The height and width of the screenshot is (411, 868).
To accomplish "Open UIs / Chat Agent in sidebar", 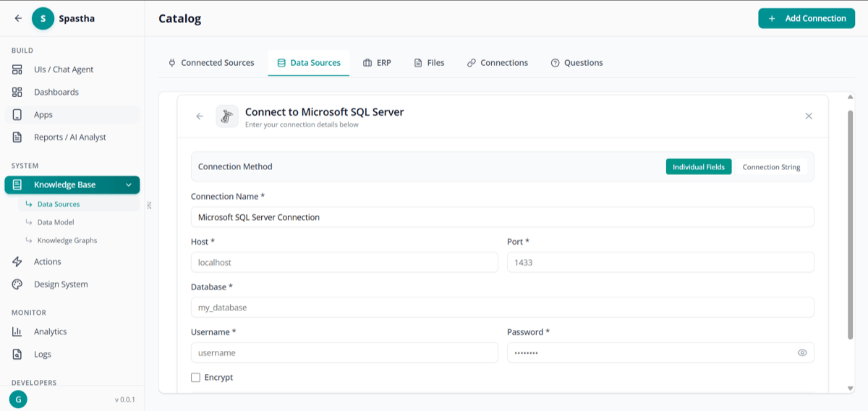I will coord(72,69).
